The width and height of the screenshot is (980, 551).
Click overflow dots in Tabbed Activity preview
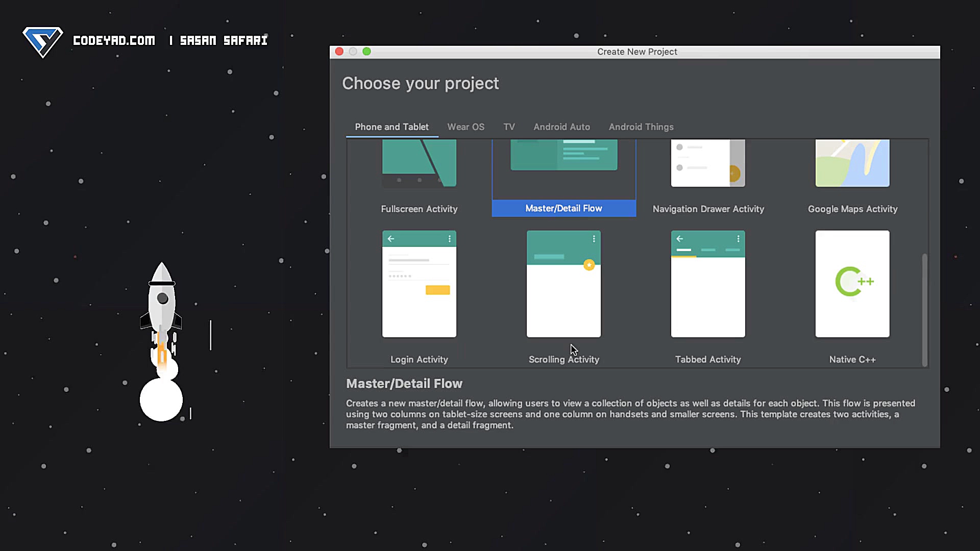(738, 239)
